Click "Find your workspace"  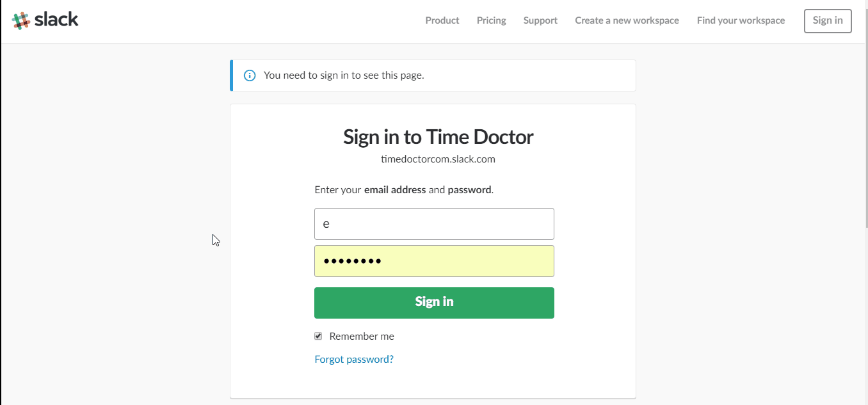click(741, 20)
